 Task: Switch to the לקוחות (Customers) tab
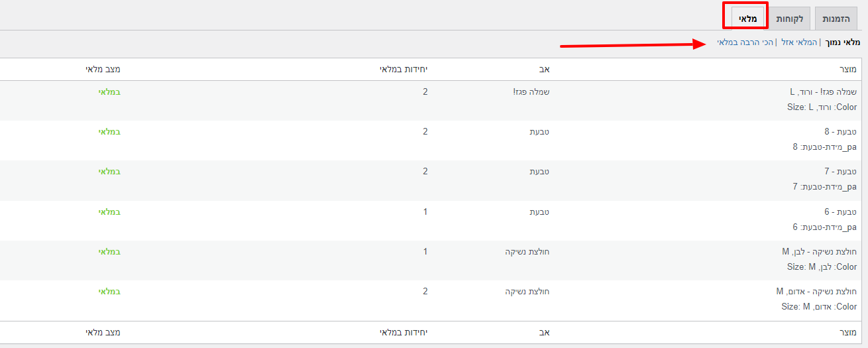789,19
